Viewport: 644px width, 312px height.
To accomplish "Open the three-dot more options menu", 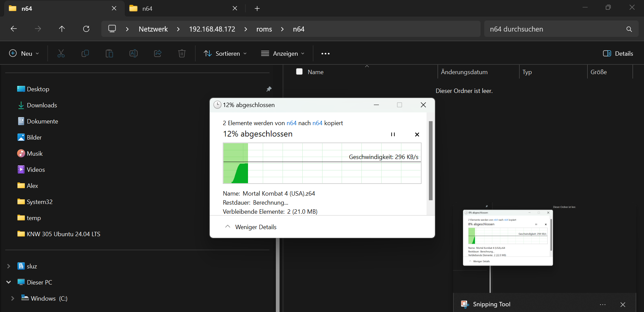I will click(x=326, y=53).
